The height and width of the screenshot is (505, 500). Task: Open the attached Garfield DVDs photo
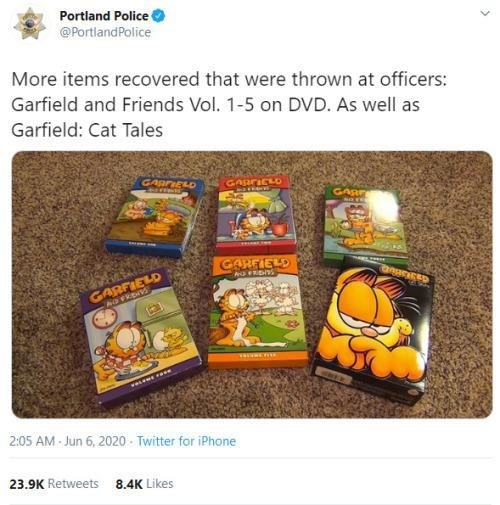pyautogui.click(x=252, y=284)
